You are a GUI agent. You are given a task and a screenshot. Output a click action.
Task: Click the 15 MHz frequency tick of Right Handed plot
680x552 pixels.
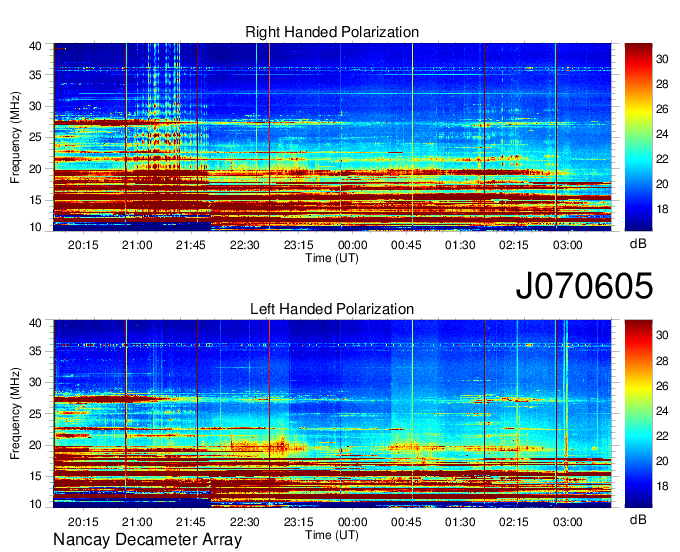(x=36, y=200)
